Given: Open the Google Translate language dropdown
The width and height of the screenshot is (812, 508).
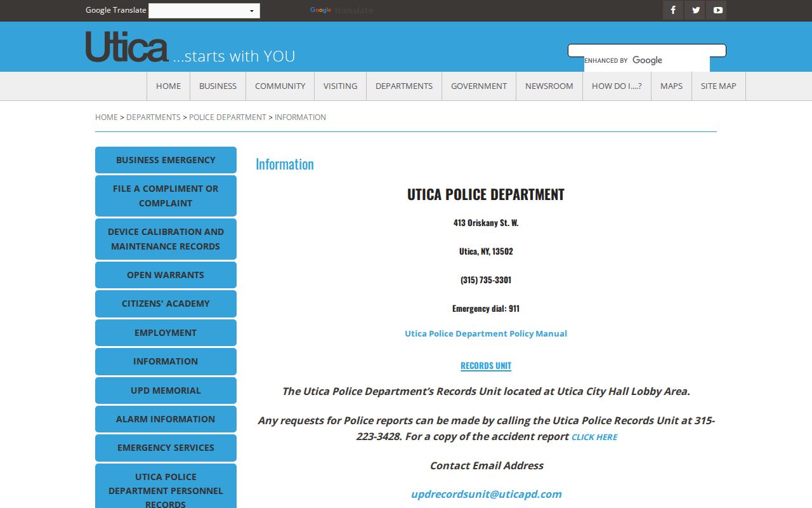Looking at the screenshot, I should (204, 11).
